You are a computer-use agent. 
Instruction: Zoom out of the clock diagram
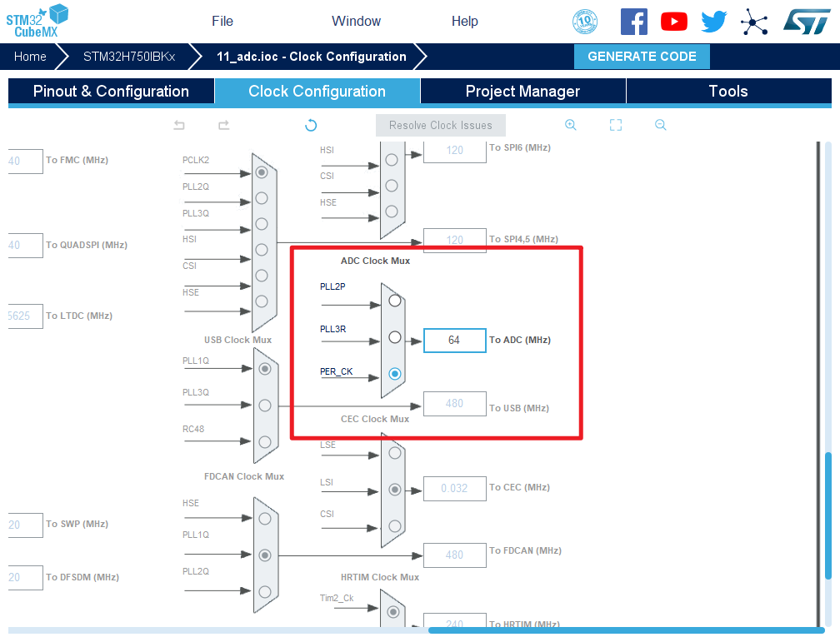[x=661, y=125]
